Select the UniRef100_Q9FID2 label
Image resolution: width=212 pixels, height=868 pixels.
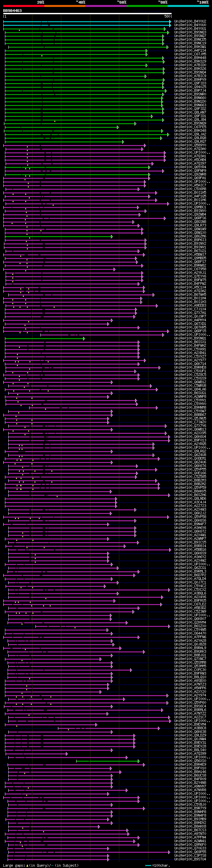(x=190, y=109)
